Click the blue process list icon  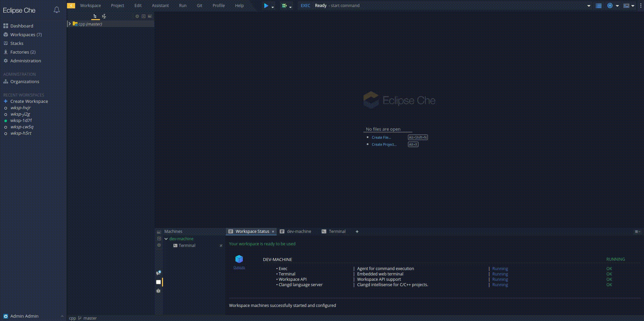click(x=599, y=6)
